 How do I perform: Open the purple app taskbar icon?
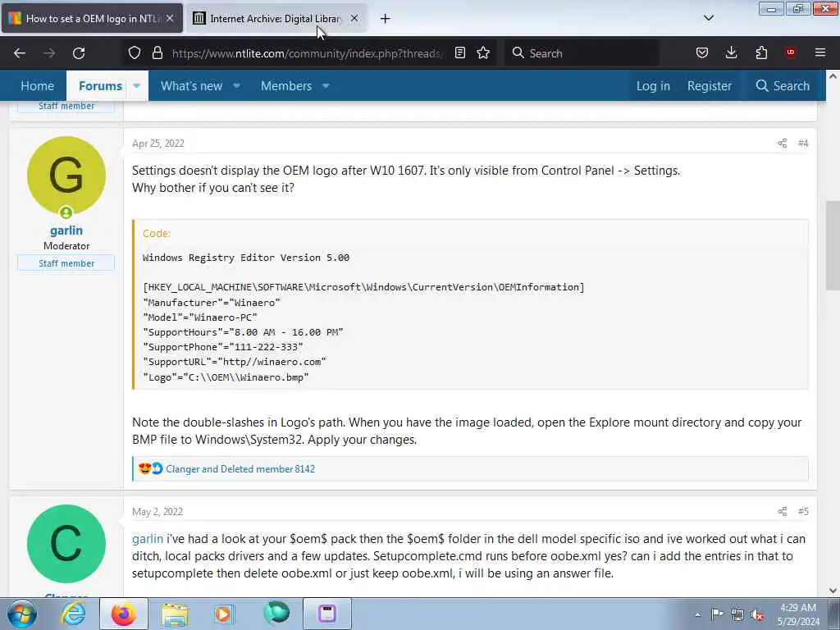[326, 614]
